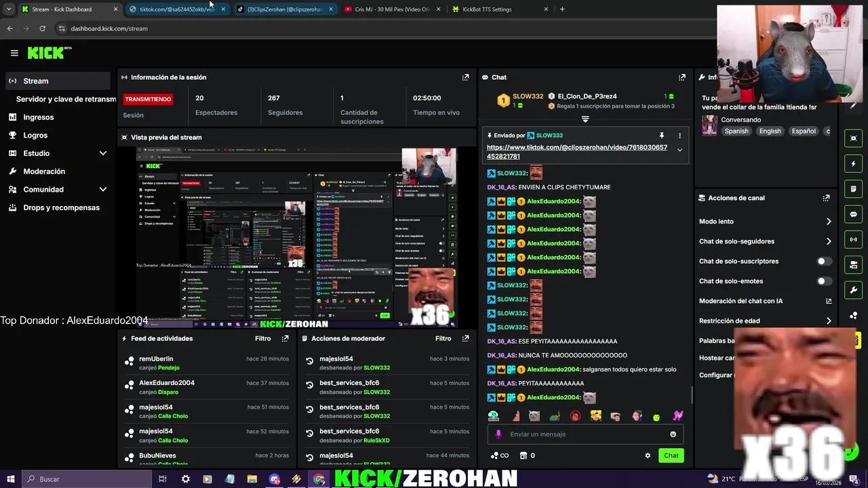Click SLOW332 in majeslol54 desbaneado entry
The image size is (868, 488).
coord(376,368)
